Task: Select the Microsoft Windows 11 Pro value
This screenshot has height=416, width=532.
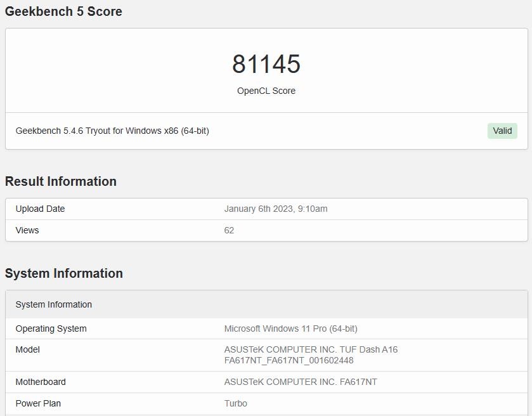Action: click(x=291, y=328)
